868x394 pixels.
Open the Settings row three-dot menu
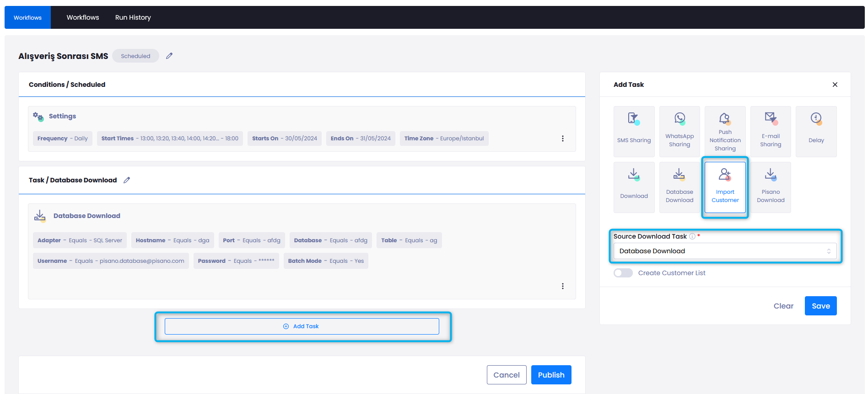(x=562, y=138)
